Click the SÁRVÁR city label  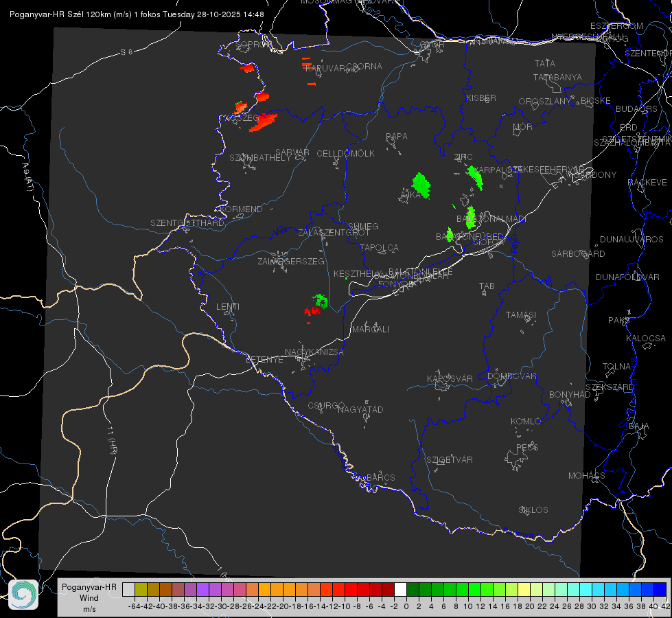tap(292, 152)
